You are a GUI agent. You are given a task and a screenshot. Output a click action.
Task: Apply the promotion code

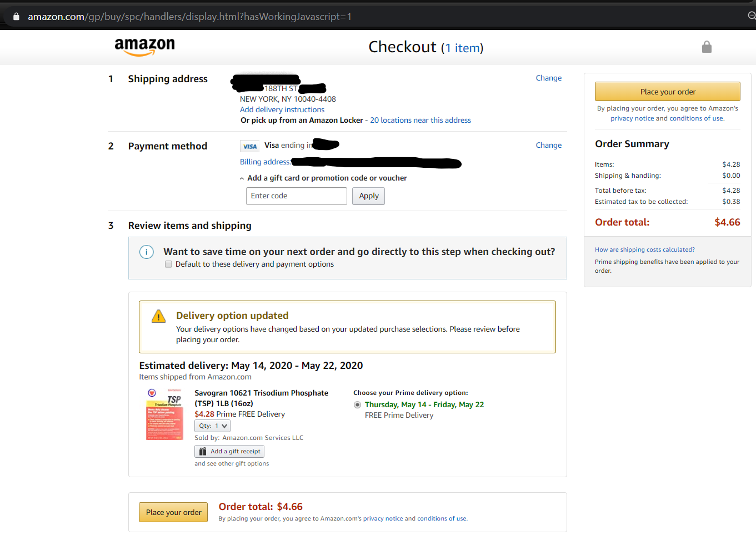point(368,196)
